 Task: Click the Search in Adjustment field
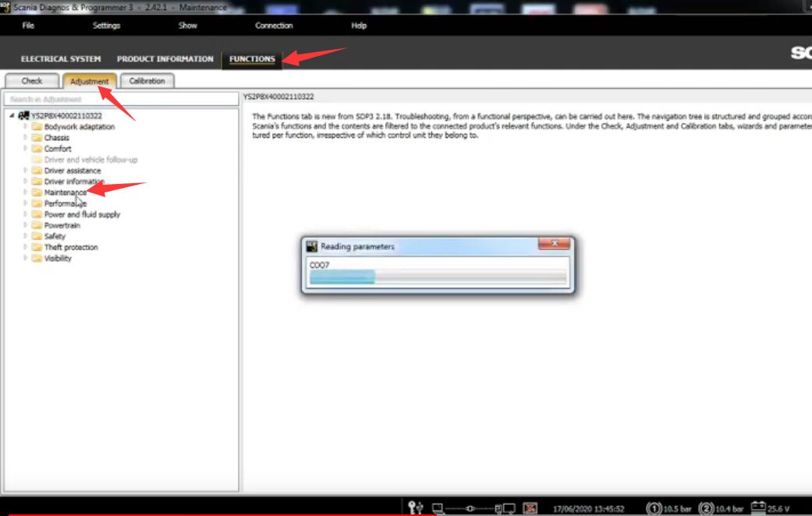120,99
